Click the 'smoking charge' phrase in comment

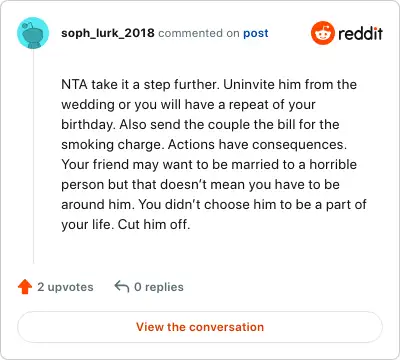point(112,145)
